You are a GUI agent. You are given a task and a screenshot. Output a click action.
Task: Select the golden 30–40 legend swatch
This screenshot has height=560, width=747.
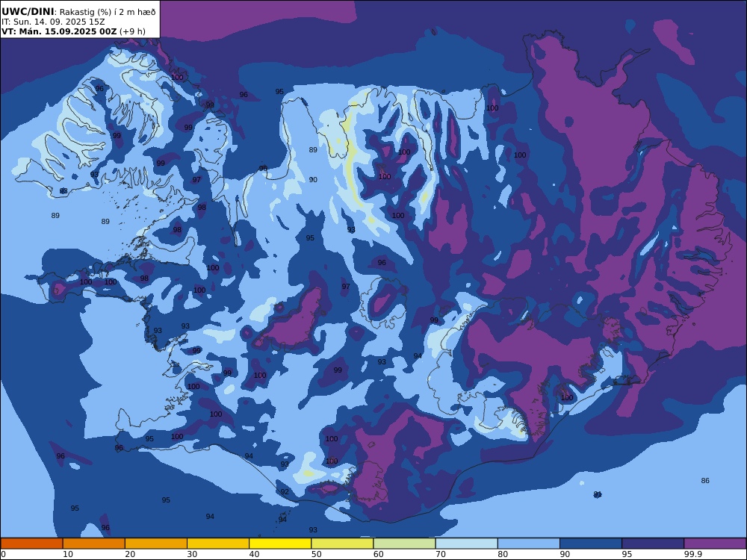(218, 544)
